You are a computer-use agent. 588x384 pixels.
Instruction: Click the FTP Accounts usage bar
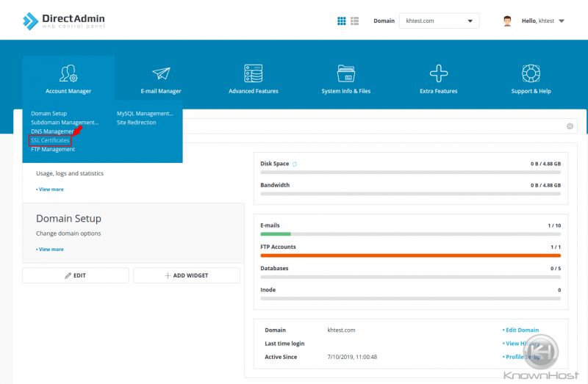(410, 256)
